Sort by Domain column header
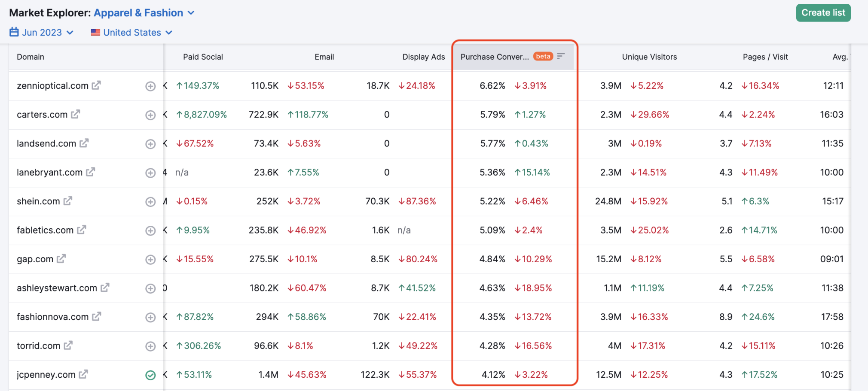This screenshot has height=391, width=868. (x=31, y=57)
